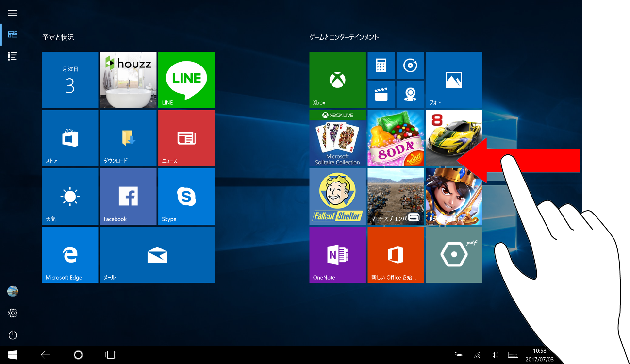Open the wireless network flyout

click(478, 355)
